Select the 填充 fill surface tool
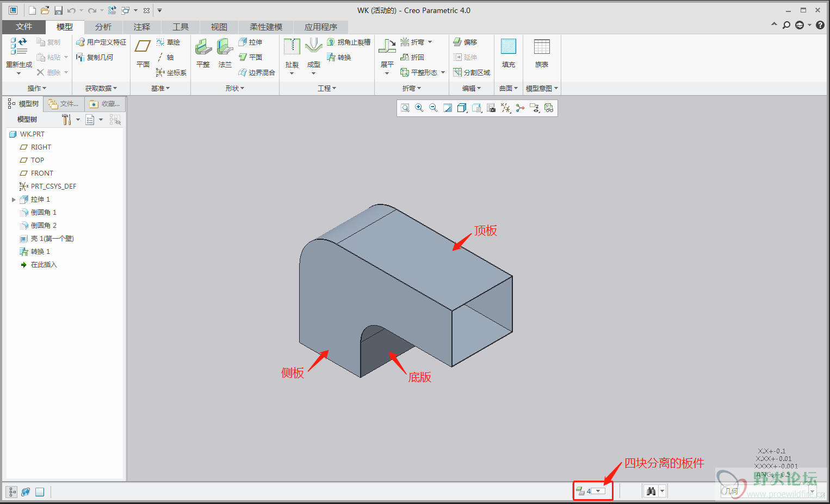This screenshot has height=504, width=830. (x=509, y=53)
